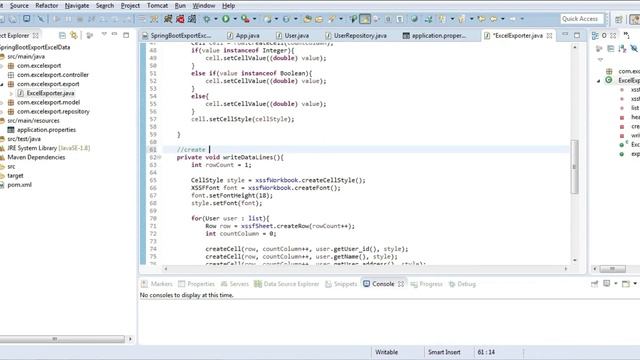Open the Help menu
Screen dimensions: 640x360
pos(228,6)
